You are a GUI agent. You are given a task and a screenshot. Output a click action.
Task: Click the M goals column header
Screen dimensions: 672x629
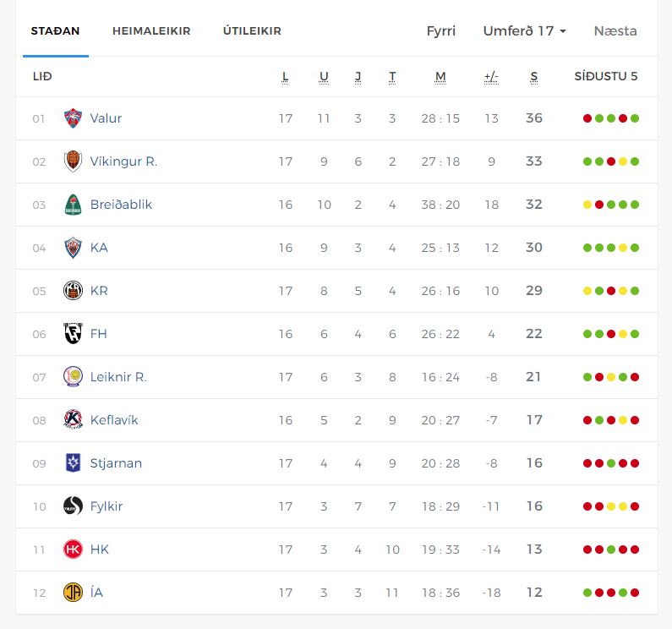coord(440,77)
